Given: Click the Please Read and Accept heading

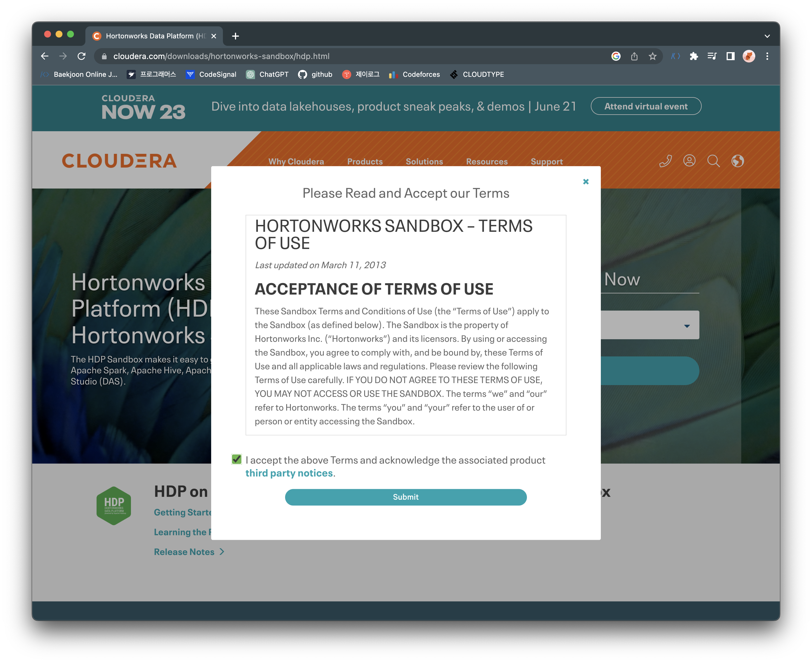Looking at the screenshot, I should coord(406,193).
